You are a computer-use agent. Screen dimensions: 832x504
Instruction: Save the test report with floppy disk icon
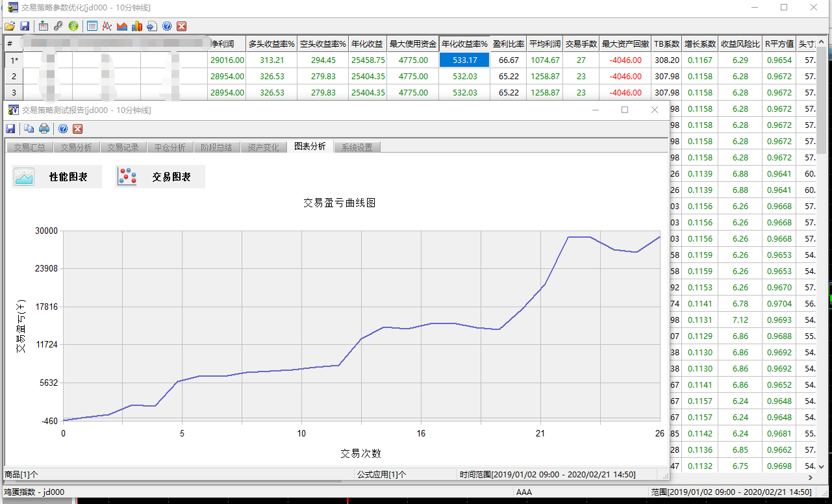[10, 129]
